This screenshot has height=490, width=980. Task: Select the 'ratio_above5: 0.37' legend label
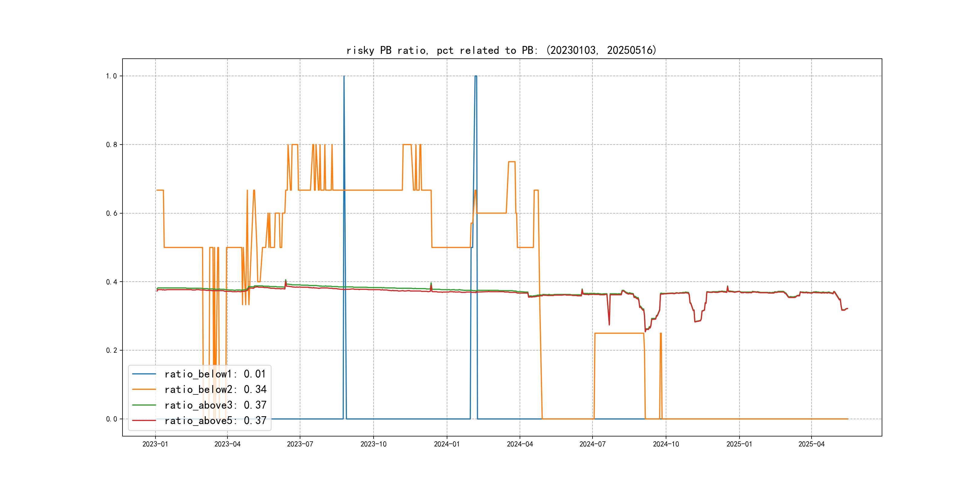pos(215,421)
